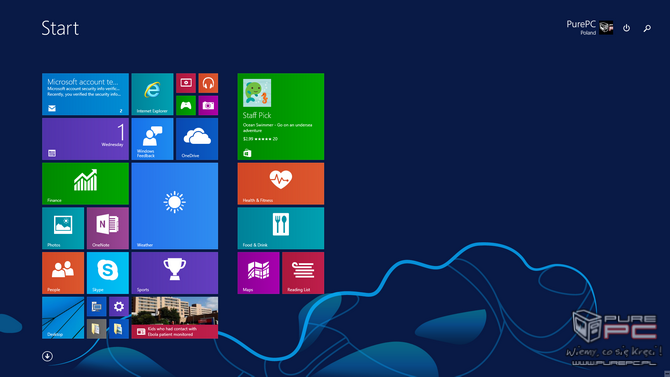670x377 pixels.
Task: Open the PurePC user account menu
Action: 590,27
